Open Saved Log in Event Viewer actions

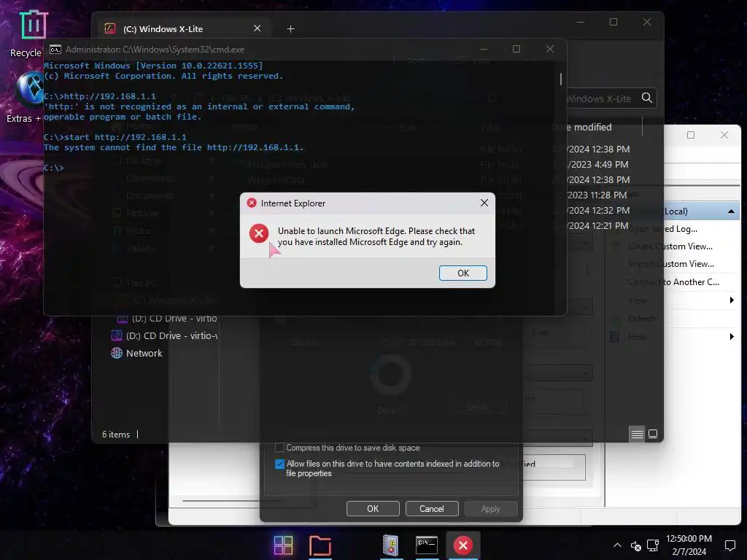click(662, 229)
